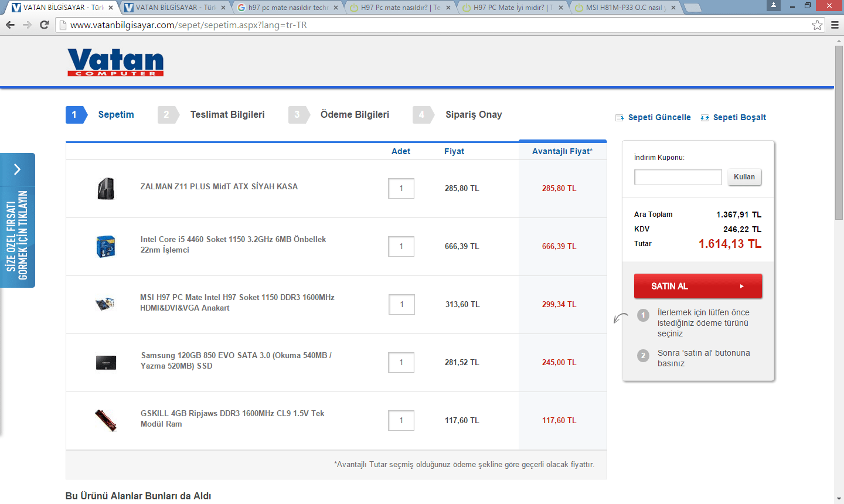Image resolution: width=844 pixels, height=504 pixels.
Task: Click the Adet column header
Action: tap(401, 151)
